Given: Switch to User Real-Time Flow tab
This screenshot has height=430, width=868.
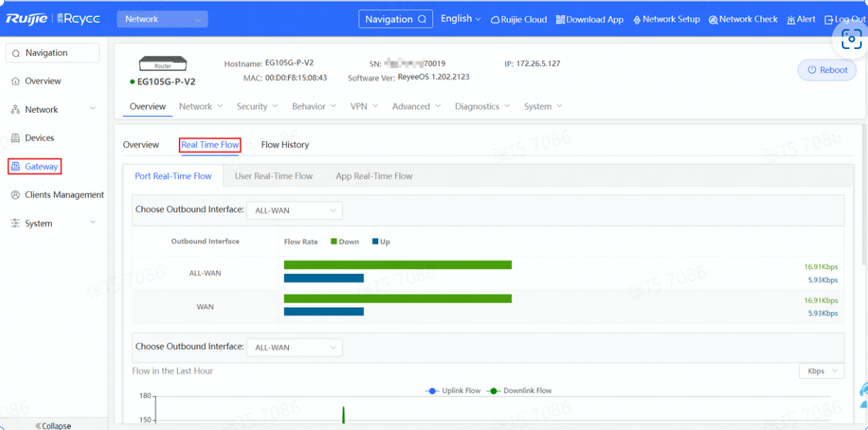Looking at the screenshot, I should click(x=273, y=176).
